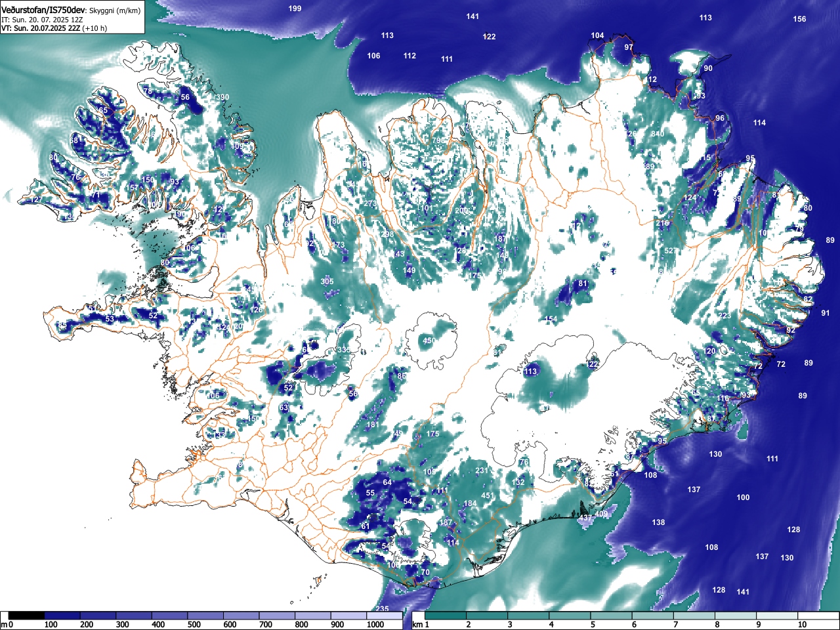Click the pale lavender 900–1000 m legend swatch
Screen dimensions: 840x630
[x=348, y=616]
